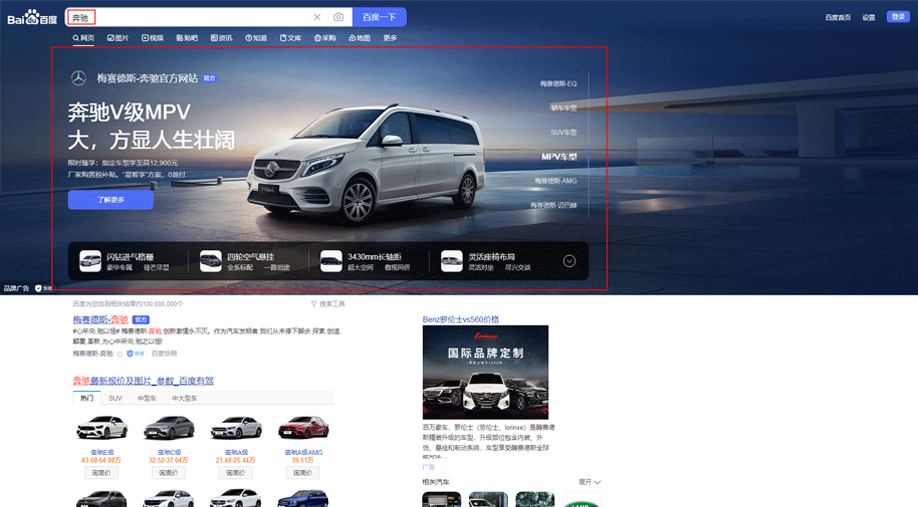Open the 地图 tab
This screenshot has height=507, width=918.
click(x=359, y=37)
